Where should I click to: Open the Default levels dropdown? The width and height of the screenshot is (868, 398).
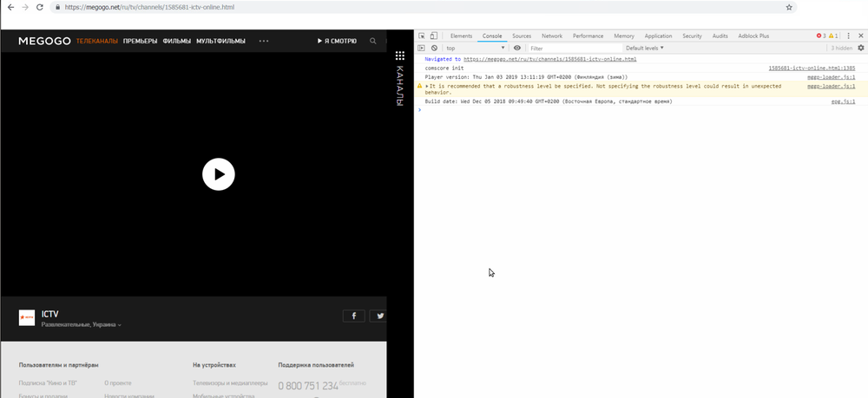pos(645,48)
